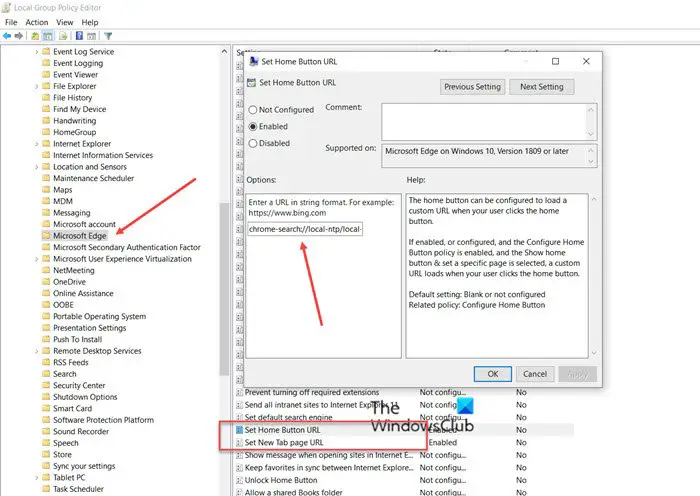Click the Show/Hide console tree icon
700x496 pixels.
[x=48, y=36]
